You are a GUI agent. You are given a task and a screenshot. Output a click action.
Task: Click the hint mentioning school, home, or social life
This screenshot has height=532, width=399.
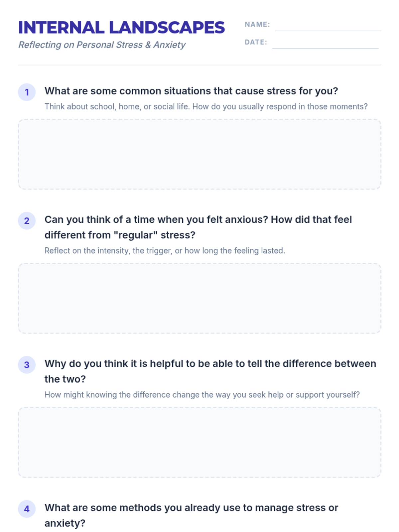pyautogui.click(x=206, y=107)
